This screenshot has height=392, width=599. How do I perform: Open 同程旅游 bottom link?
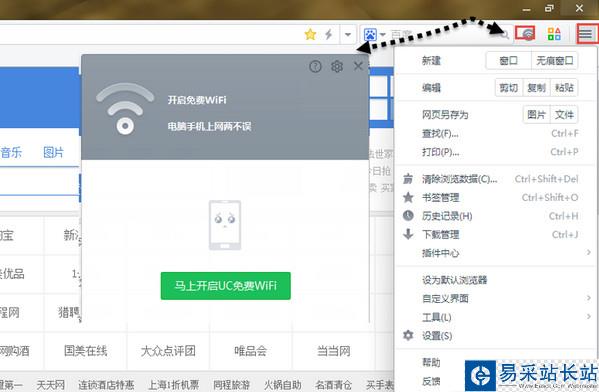[232, 384]
